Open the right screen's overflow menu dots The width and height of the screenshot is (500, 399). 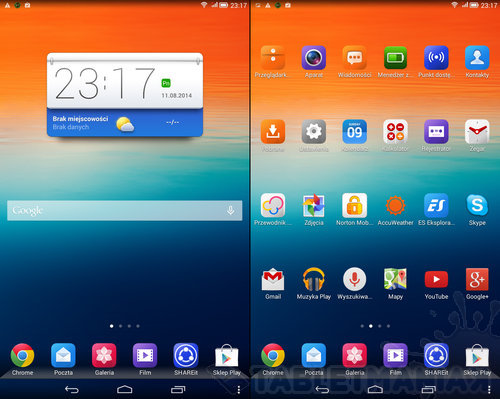click(489, 390)
